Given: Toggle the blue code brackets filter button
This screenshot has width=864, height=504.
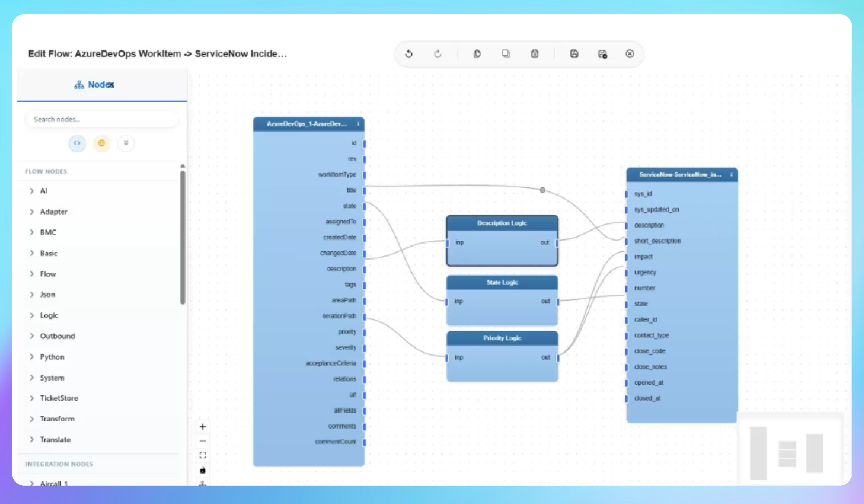Looking at the screenshot, I should click(x=77, y=143).
